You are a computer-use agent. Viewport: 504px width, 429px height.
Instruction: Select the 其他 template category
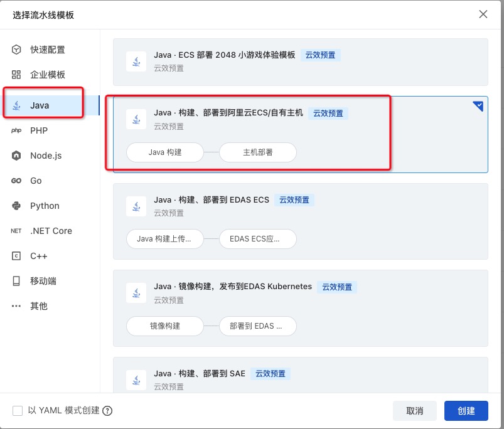click(50, 306)
